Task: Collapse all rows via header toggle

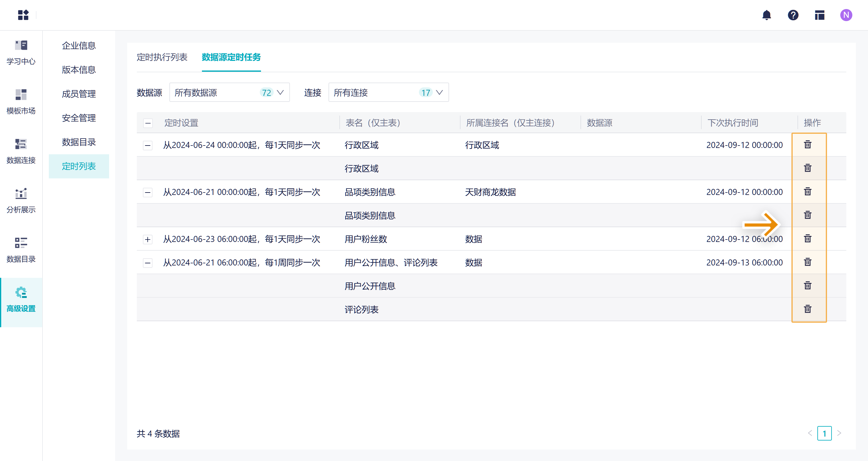Action: pyautogui.click(x=148, y=123)
